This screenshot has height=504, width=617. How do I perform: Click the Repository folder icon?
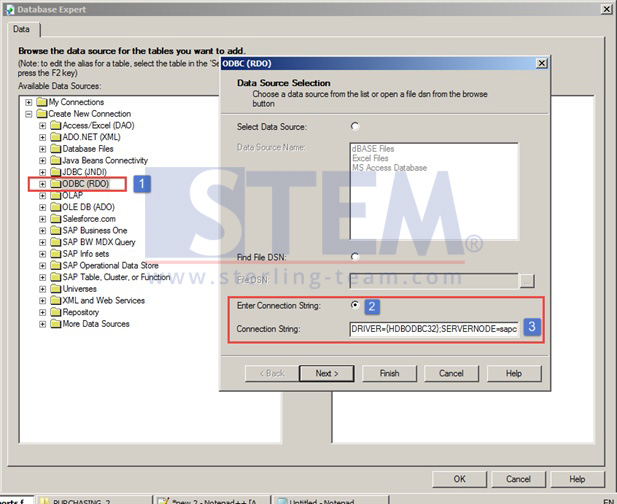click(x=56, y=312)
